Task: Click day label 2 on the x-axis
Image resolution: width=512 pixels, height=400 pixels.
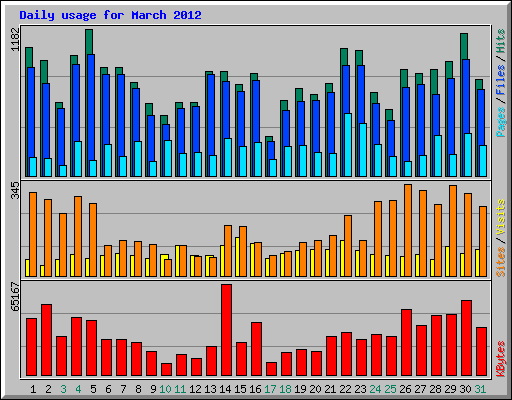Action: (x=48, y=389)
